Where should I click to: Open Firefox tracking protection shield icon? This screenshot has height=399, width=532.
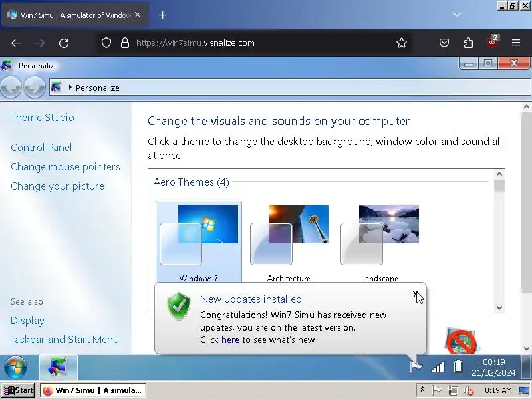(x=106, y=43)
